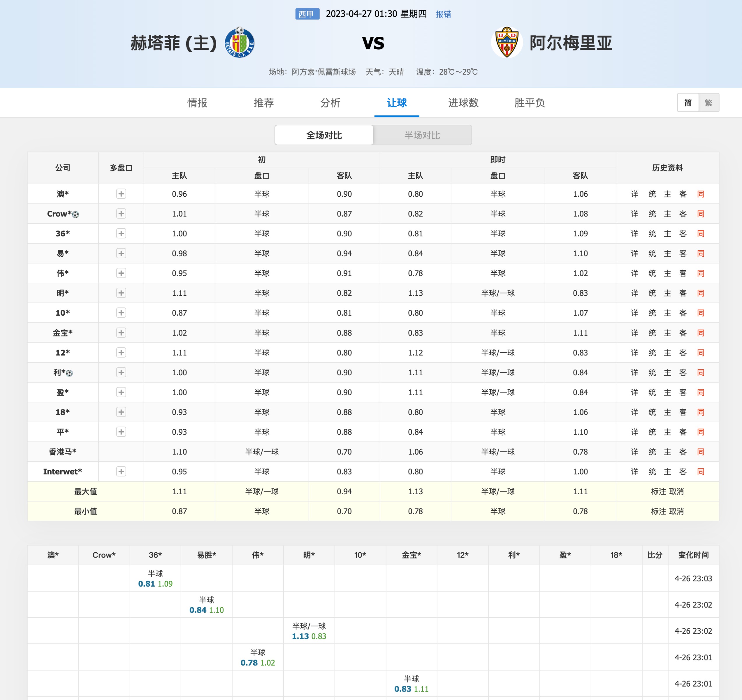This screenshot has height=700, width=742.
Task: Expand multi-handicap plus for Crow* row
Action: point(121,213)
